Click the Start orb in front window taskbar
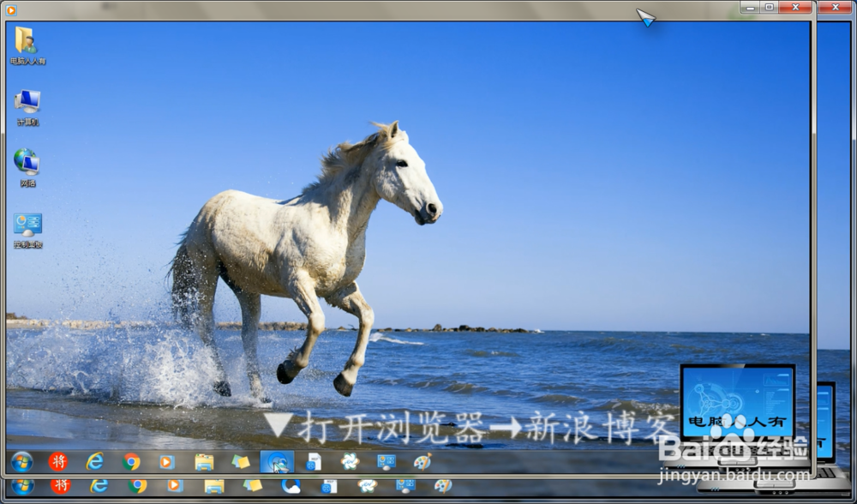 click(22, 463)
